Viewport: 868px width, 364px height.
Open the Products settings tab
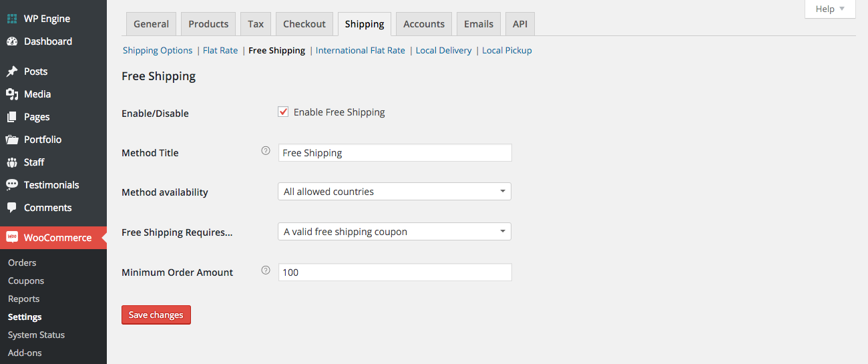pos(208,24)
